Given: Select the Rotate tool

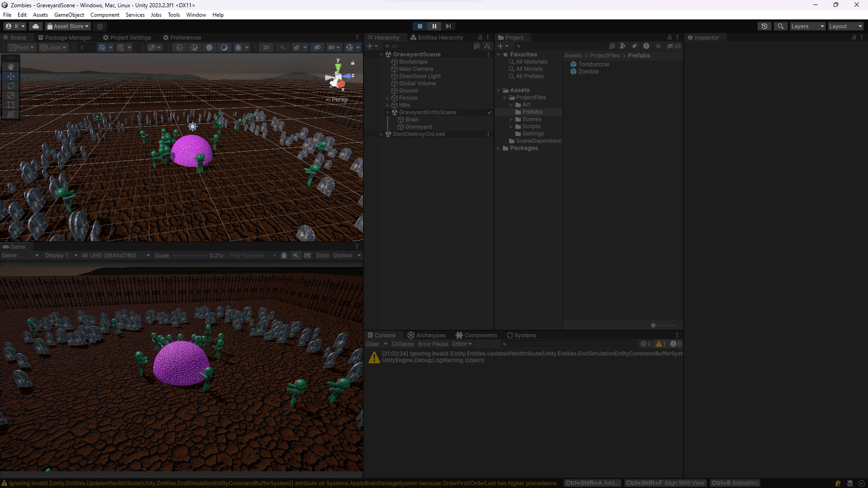Looking at the screenshot, I should [11, 86].
